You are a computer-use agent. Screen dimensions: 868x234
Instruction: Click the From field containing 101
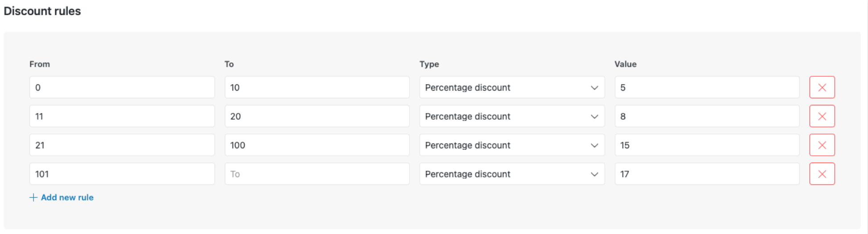[122, 174]
